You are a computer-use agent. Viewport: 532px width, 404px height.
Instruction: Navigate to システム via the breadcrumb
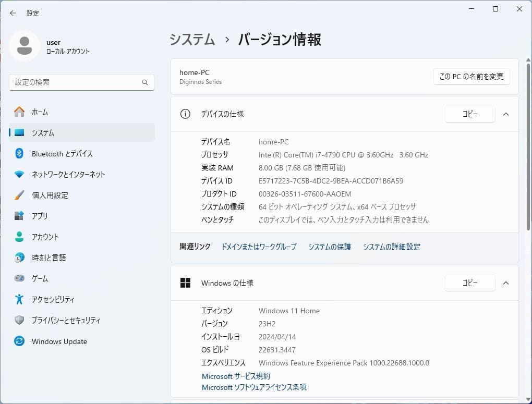point(191,39)
